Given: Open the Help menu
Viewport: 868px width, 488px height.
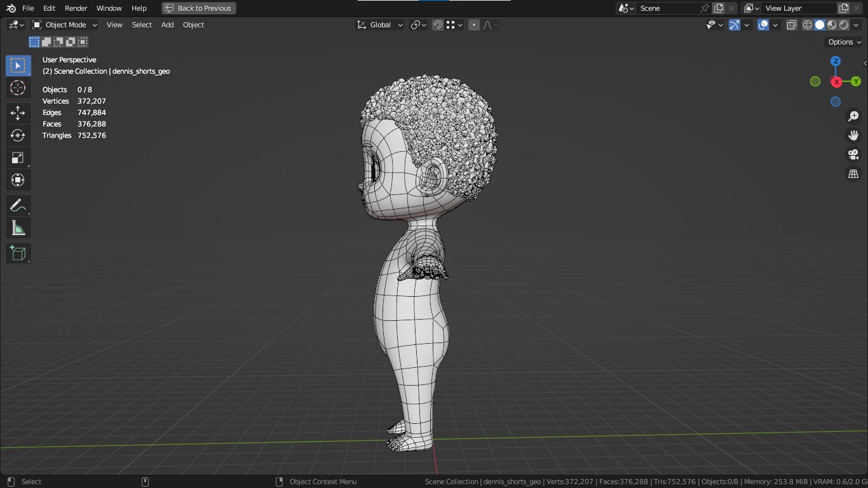Looking at the screenshot, I should click(139, 8).
